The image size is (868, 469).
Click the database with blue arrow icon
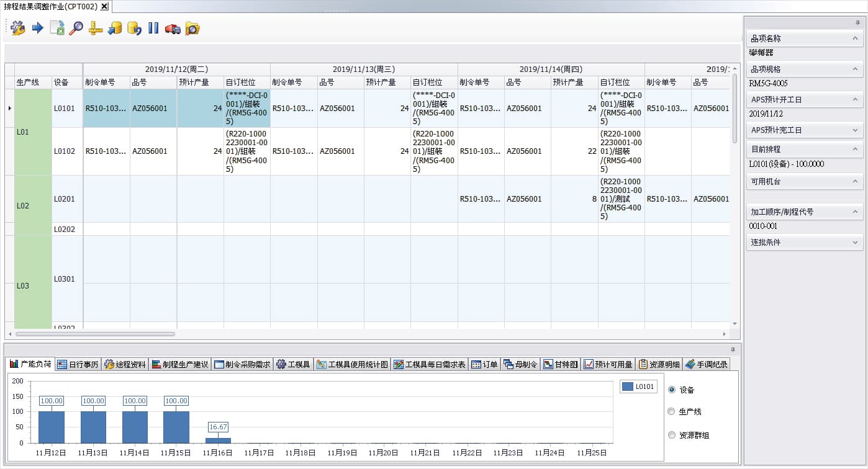pyautogui.click(x=115, y=28)
